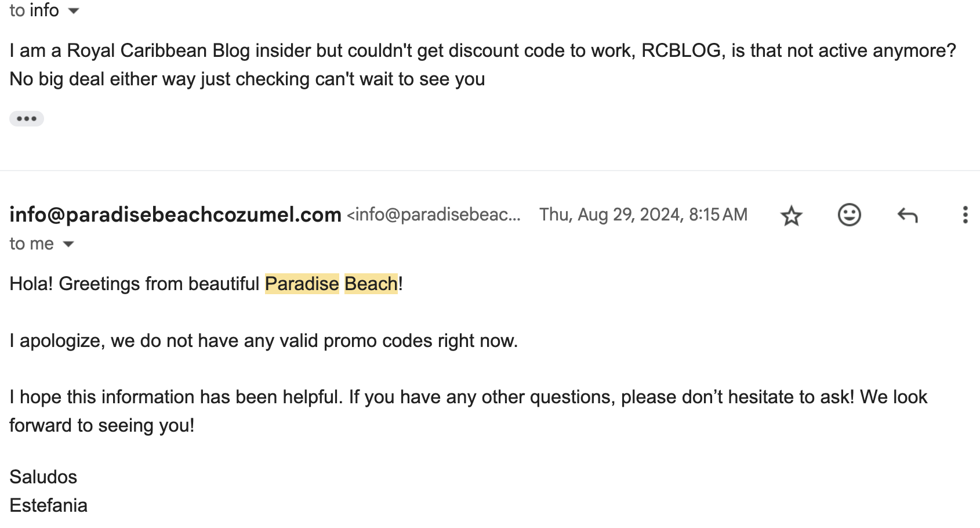Click sender name info@paradisebeachcozumel.com

[x=175, y=215]
